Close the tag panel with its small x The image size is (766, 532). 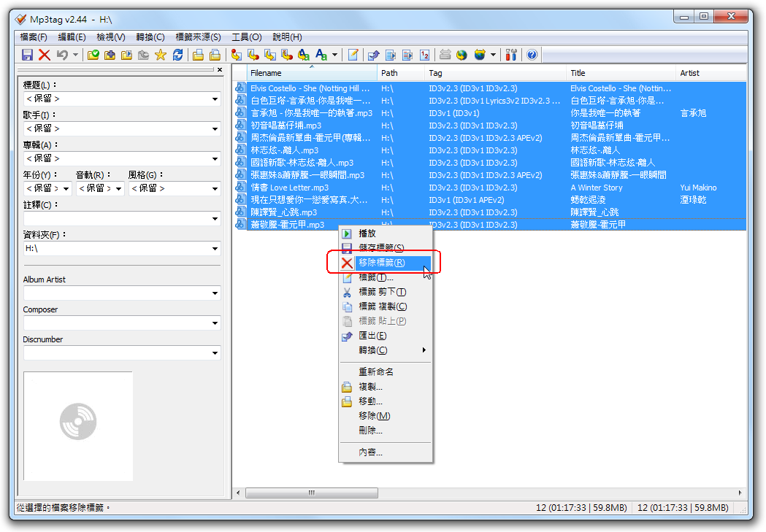(220, 70)
